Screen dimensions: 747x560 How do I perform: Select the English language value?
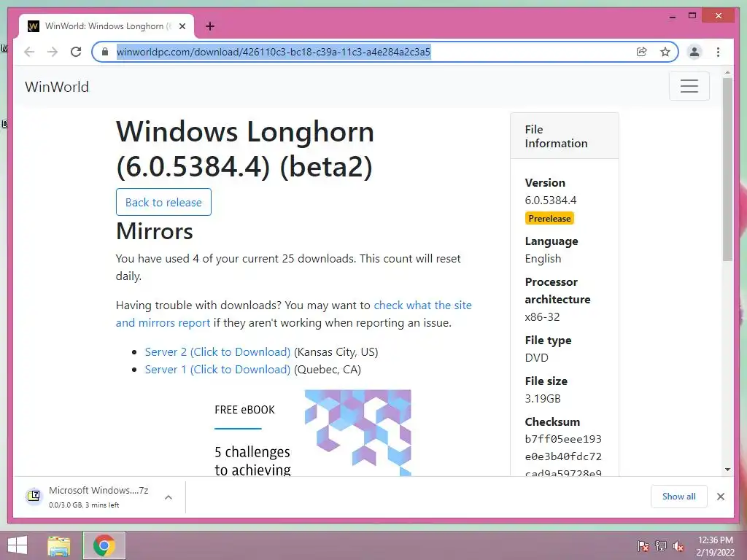tap(543, 259)
